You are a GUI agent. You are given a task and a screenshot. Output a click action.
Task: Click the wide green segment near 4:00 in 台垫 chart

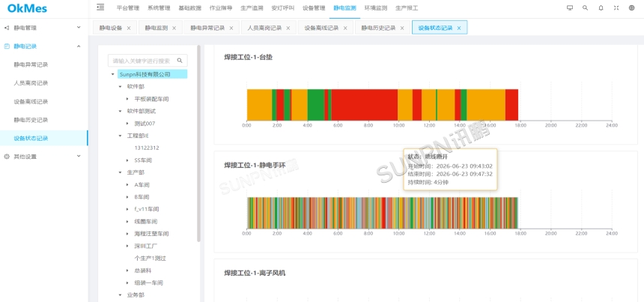[x=316, y=104]
